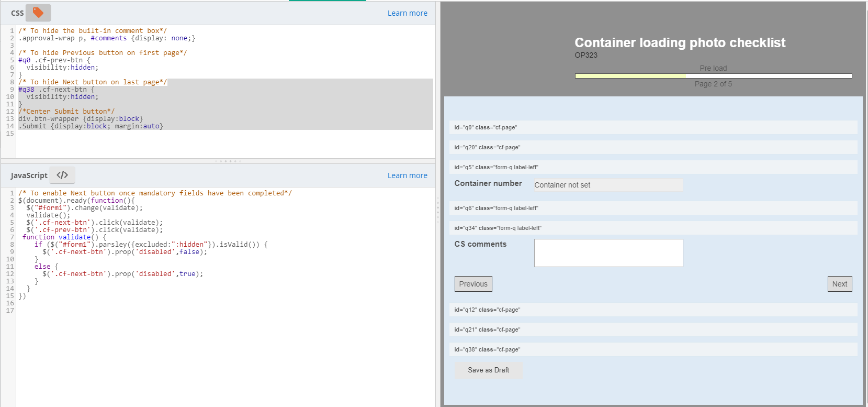Select the id="q5" form-q label-left row
868x407 pixels.
pyautogui.click(x=653, y=167)
